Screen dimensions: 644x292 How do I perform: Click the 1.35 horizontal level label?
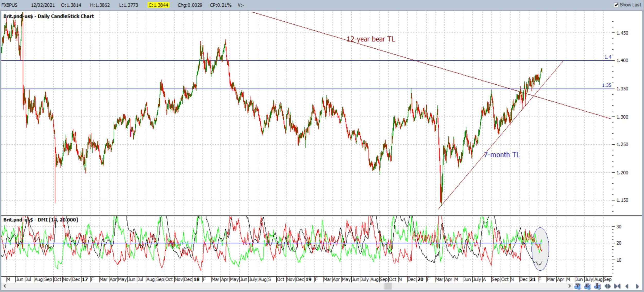pos(606,85)
